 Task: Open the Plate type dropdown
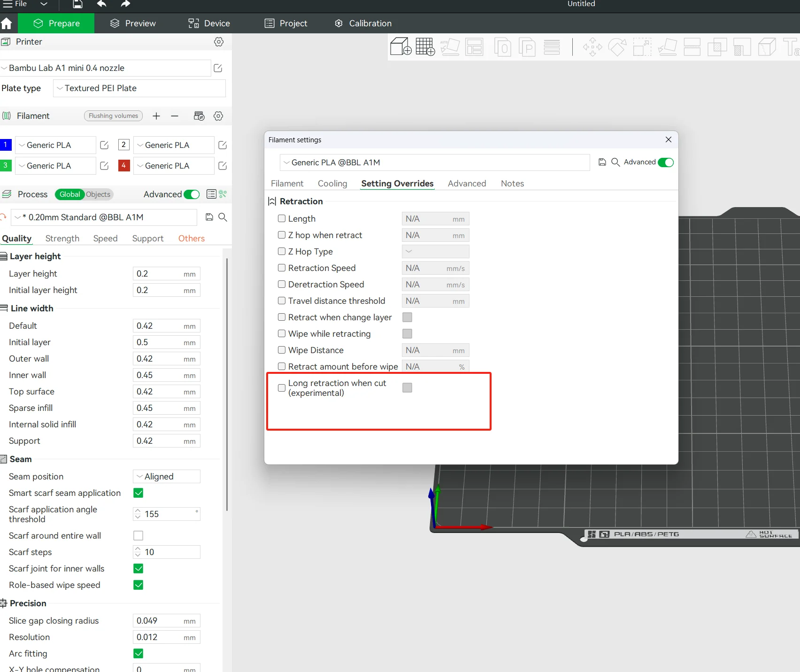click(x=139, y=88)
